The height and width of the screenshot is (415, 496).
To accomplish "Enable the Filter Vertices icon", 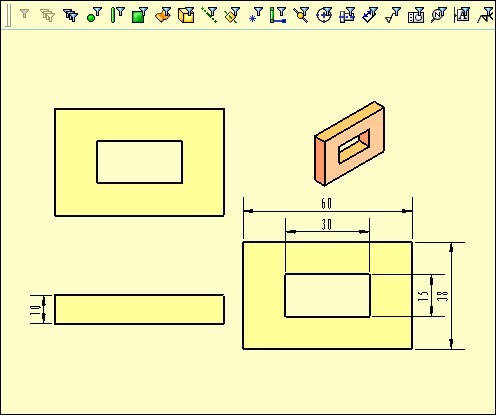I will coord(94,15).
